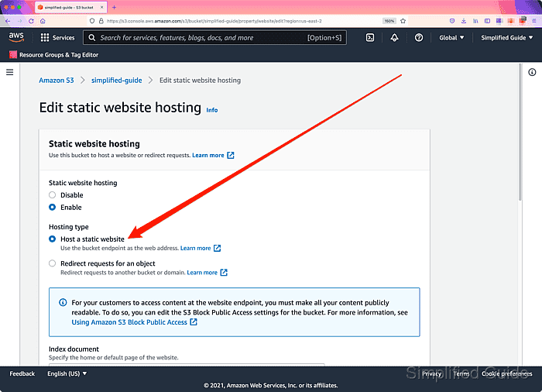The image size is (542, 392).
Task: Click the 150% zoom level indicator
Action: coord(389,21)
